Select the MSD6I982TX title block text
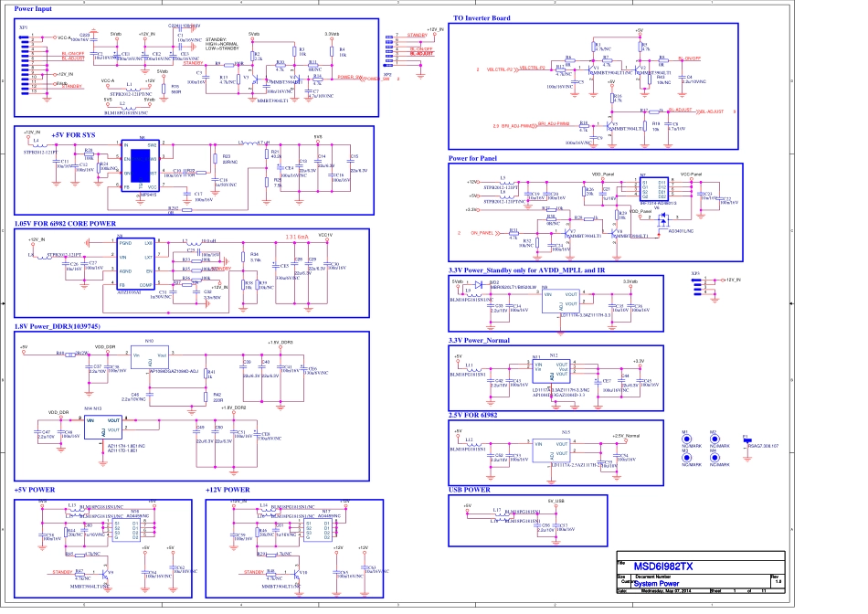This screenshot has height=614, width=868. [664, 566]
